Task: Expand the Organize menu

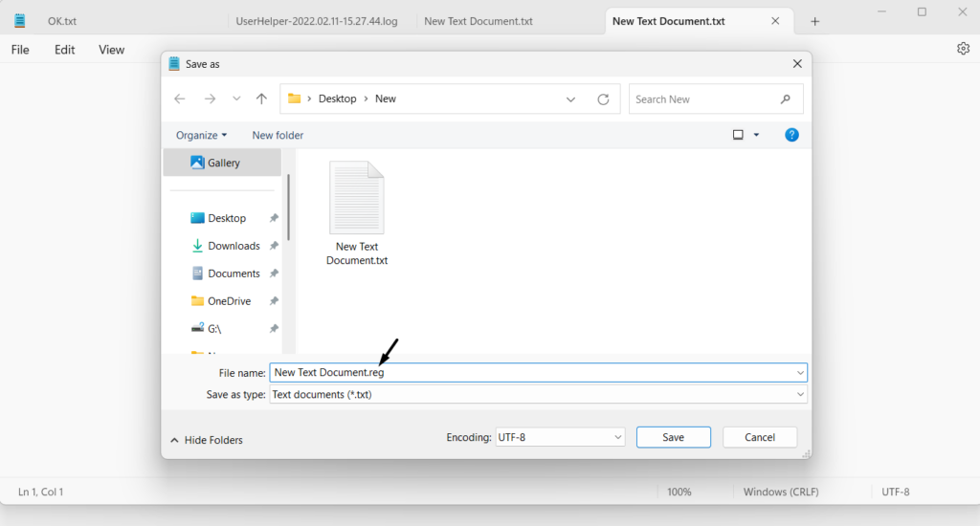Action: click(x=201, y=135)
